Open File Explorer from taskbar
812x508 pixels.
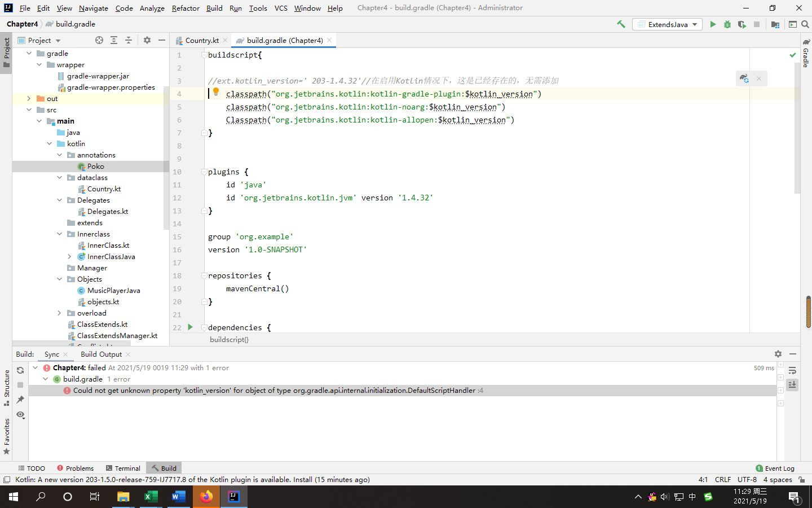pos(123,497)
